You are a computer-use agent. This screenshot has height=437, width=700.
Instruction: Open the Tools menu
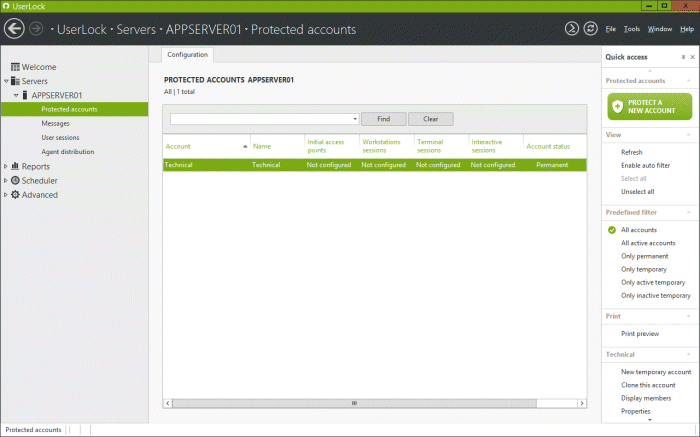(x=631, y=29)
